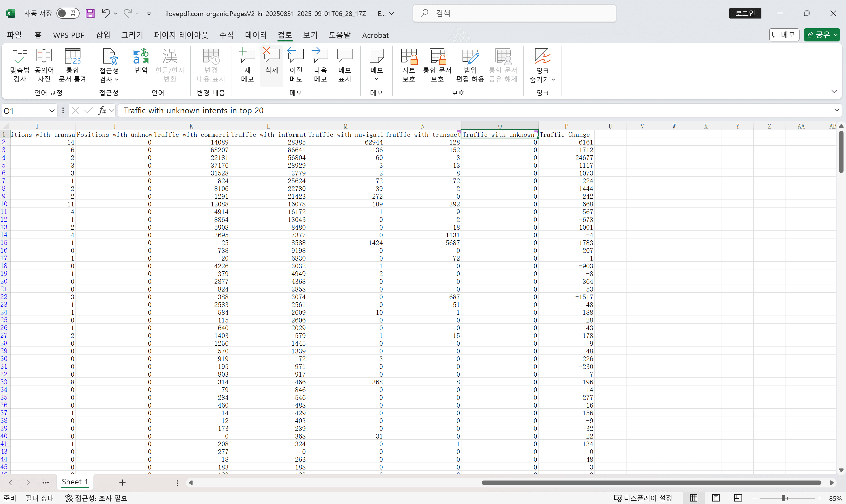This screenshot has height=504, width=846.
Task: Undo the last action
Action: [x=106, y=14]
